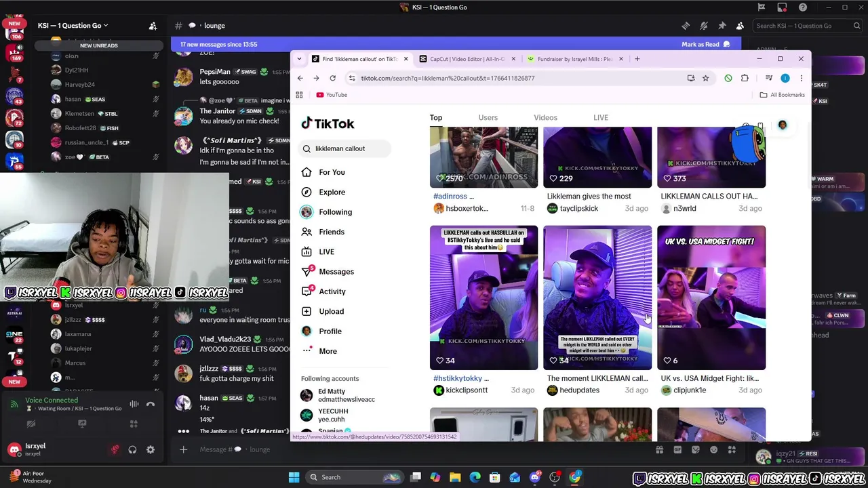Open Windows Start menu
The image size is (868, 488).
click(x=294, y=477)
